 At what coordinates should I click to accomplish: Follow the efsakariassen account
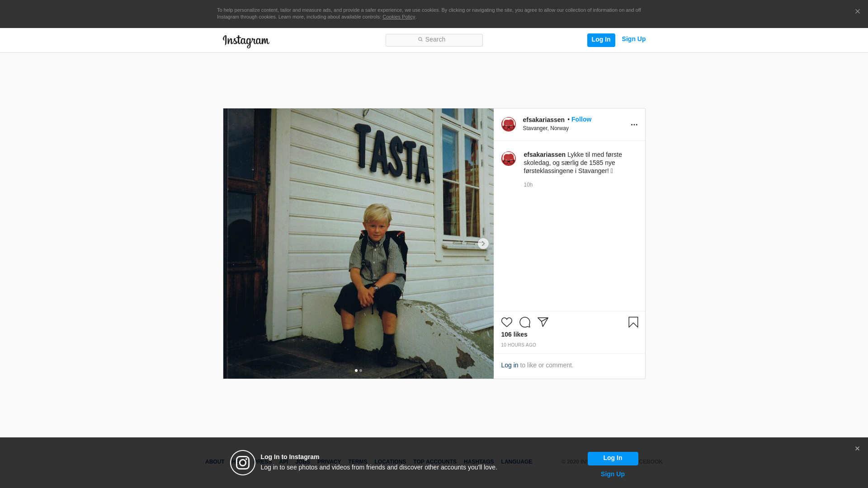[581, 119]
